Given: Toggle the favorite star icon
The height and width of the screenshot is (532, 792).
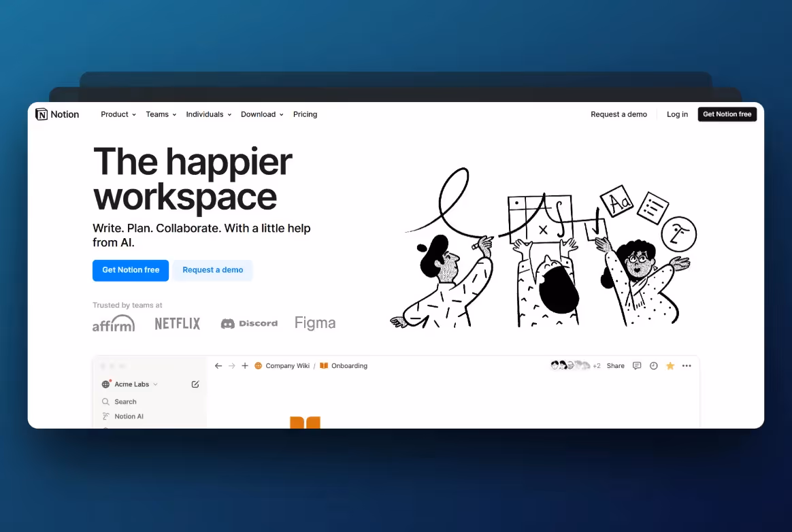Looking at the screenshot, I should (670, 366).
